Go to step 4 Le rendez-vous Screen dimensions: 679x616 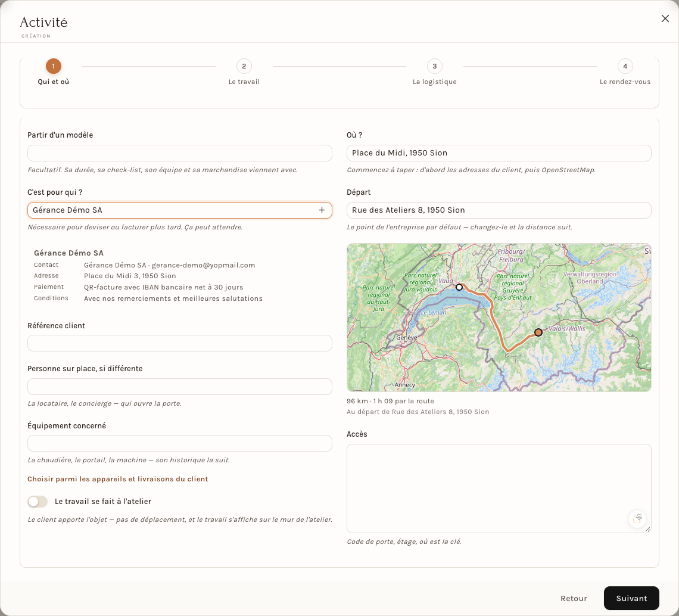[625, 72]
